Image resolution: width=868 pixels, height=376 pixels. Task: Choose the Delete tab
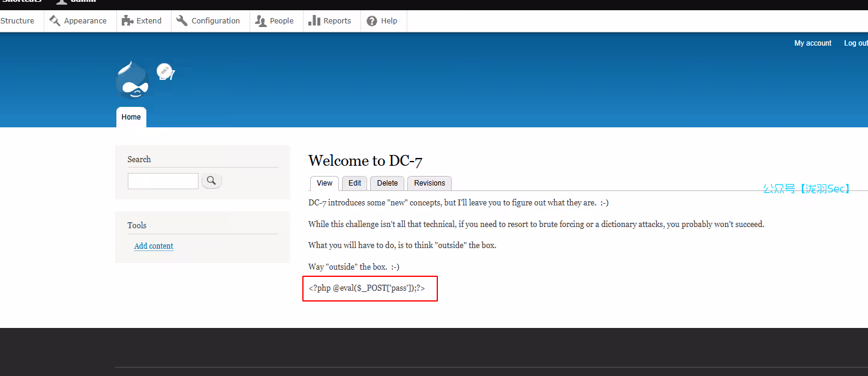(x=387, y=183)
